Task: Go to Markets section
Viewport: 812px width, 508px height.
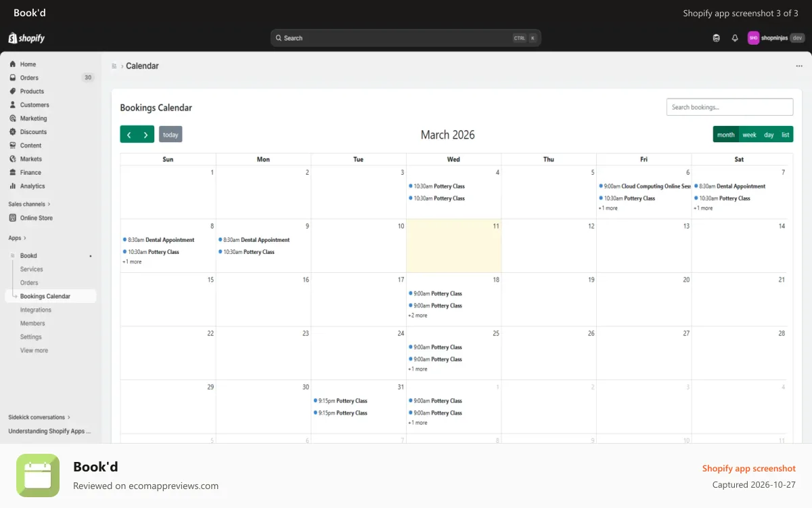Action: 30,159
